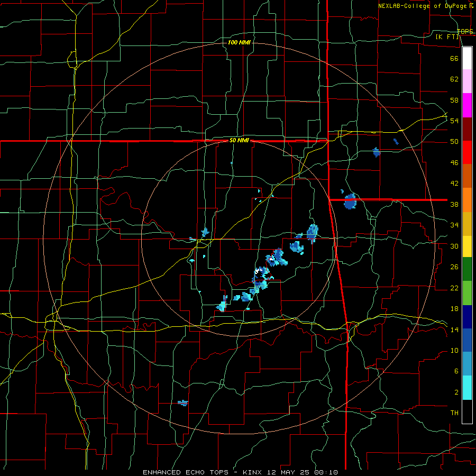Pick the cyan legend swatch near 2

coord(467,387)
